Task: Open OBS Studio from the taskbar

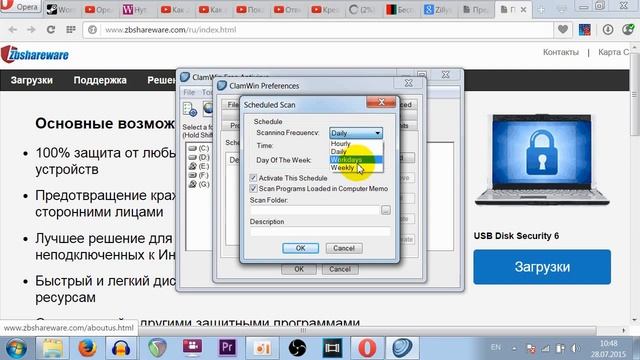Action: [297, 348]
